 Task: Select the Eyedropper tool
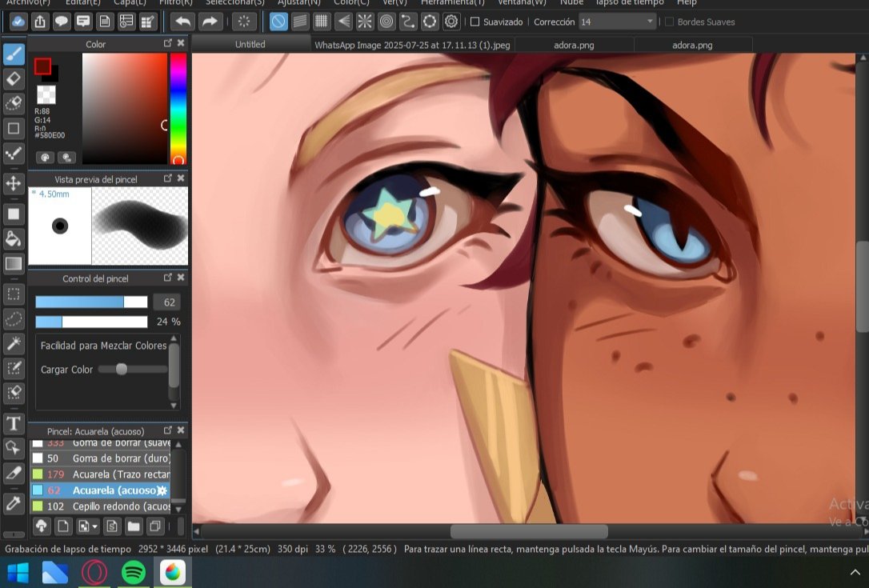click(x=14, y=503)
